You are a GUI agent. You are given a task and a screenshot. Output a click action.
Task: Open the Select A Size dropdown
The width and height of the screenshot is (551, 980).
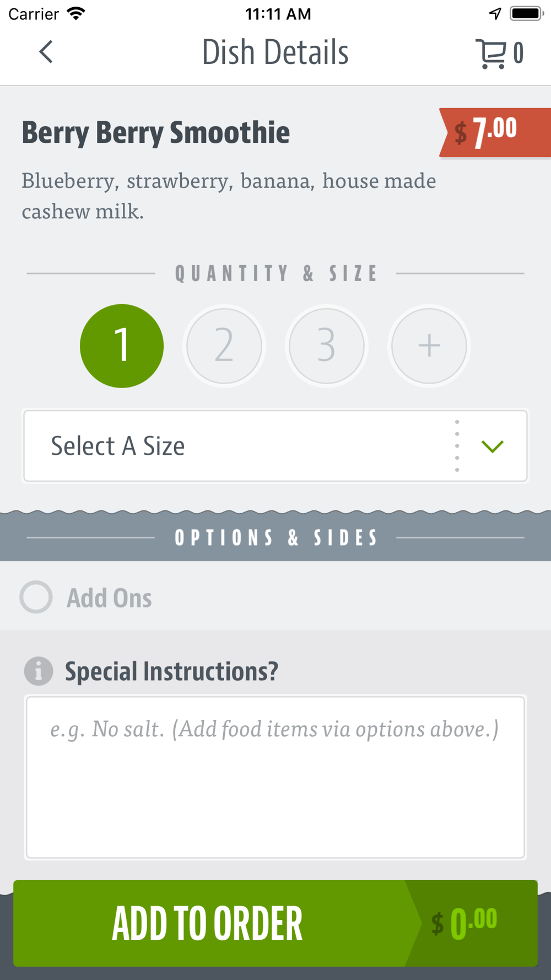[275, 446]
